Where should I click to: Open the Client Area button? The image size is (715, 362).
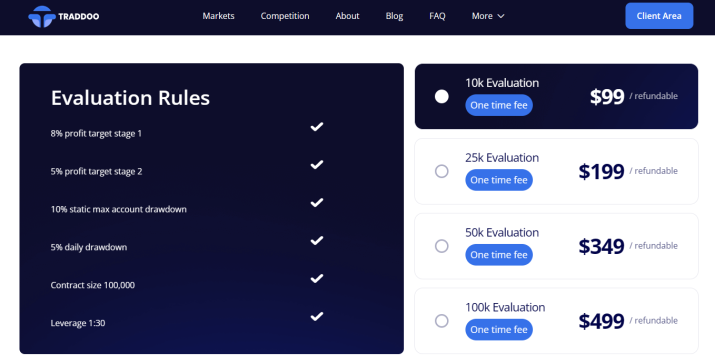(659, 16)
